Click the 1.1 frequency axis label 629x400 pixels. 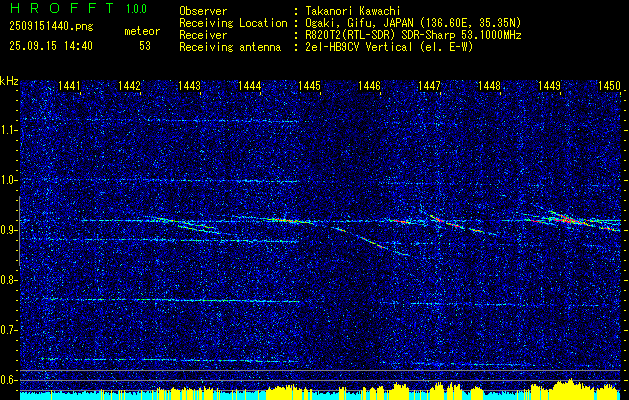9,130
